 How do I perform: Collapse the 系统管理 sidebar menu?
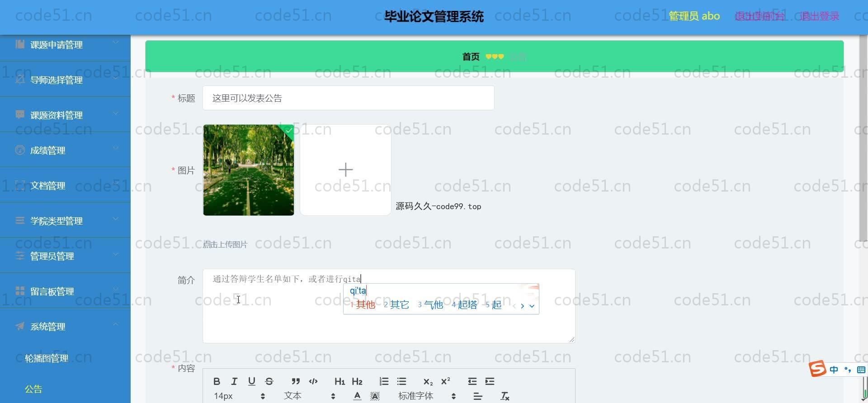[x=65, y=326]
